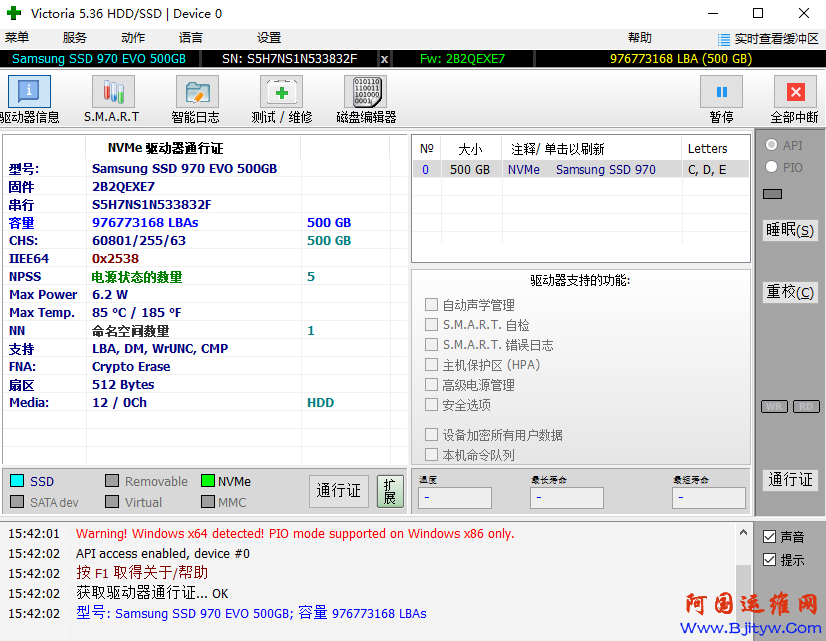
Task: Select the API radio button
Action: (x=771, y=146)
